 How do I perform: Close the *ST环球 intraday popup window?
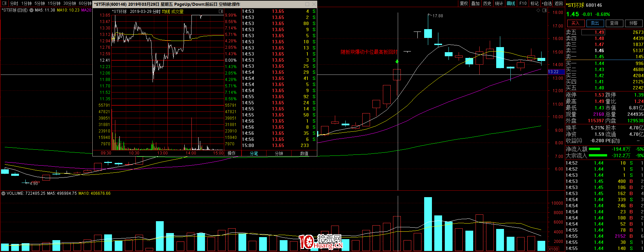pyautogui.click(x=314, y=4)
